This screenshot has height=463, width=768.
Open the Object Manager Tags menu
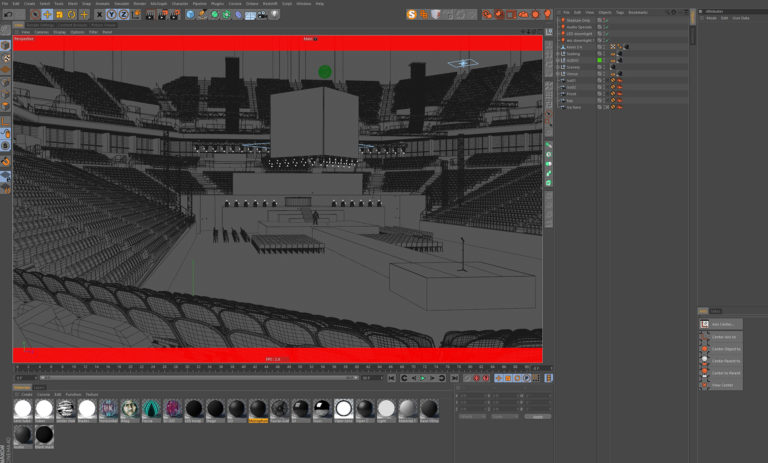(x=620, y=12)
